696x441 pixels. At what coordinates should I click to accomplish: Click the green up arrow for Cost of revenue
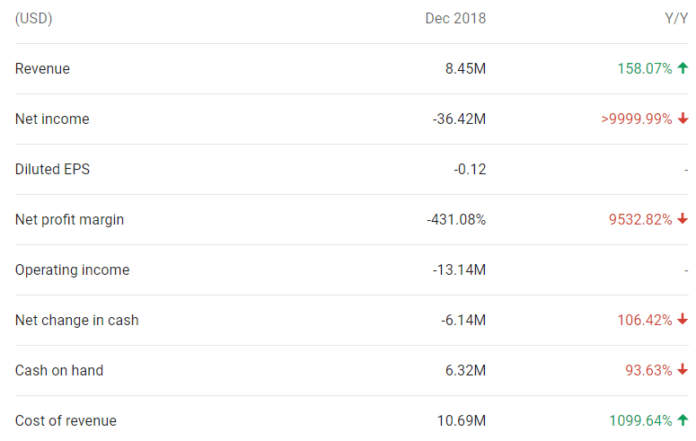[683, 421]
